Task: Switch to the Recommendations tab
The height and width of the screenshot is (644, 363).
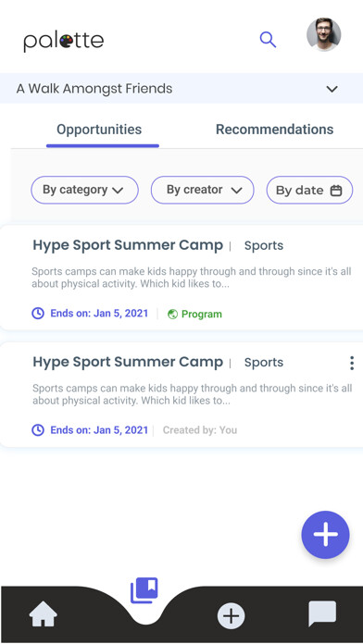Action: tap(275, 130)
